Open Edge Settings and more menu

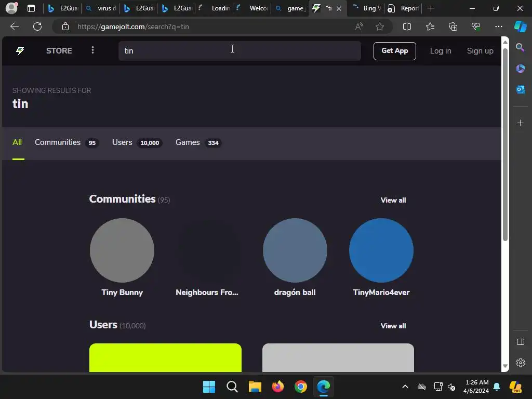point(498,26)
